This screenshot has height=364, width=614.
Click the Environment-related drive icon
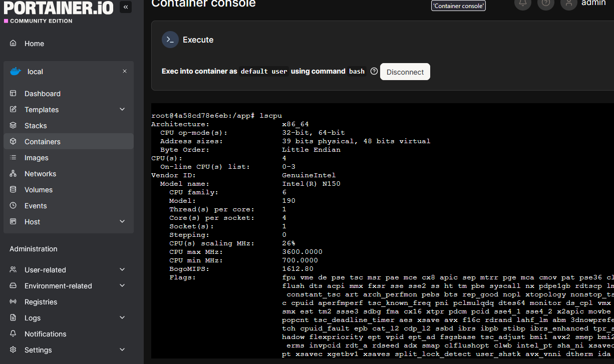tap(14, 286)
